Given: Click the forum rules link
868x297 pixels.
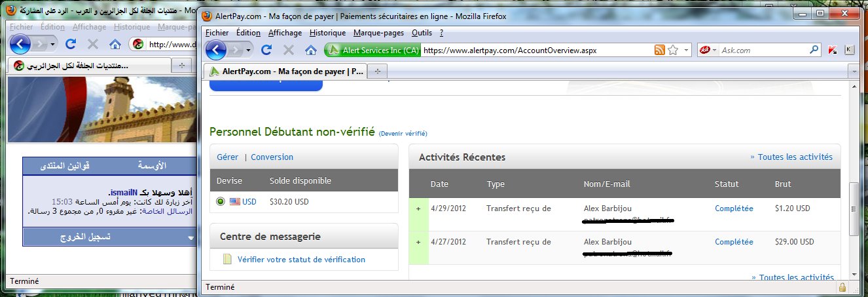Looking at the screenshot, I should click(65, 166).
